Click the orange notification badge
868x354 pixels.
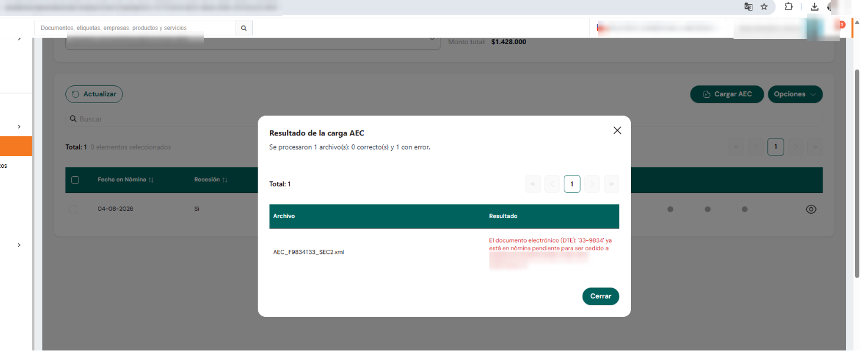[x=841, y=25]
